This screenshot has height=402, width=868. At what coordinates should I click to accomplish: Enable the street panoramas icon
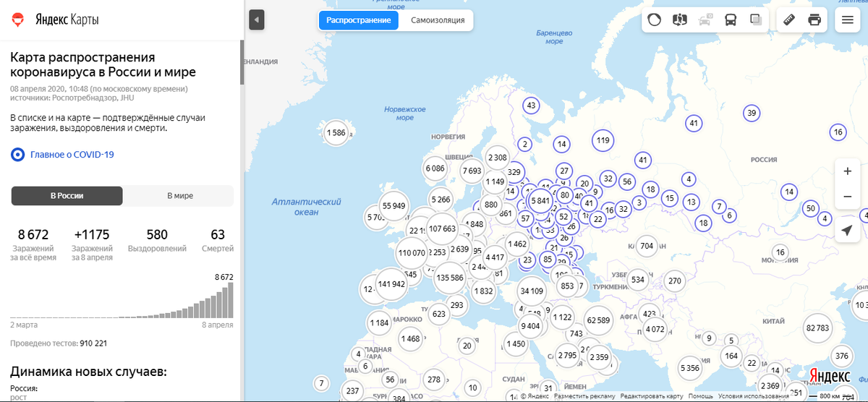click(x=679, y=20)
